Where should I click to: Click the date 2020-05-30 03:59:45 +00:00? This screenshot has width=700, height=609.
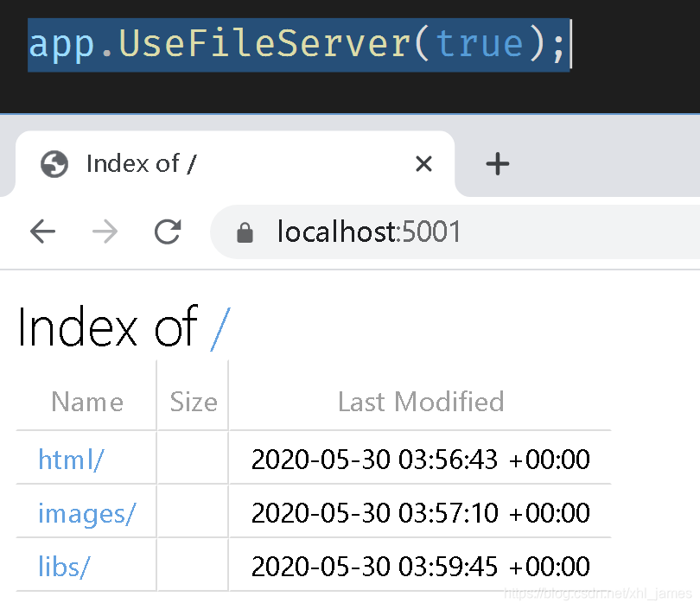click(x=421, y=566)
